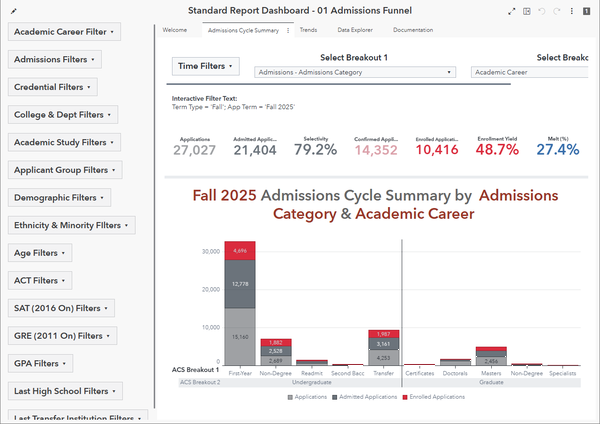Click the Non-Degree enrolled segment 1,882

coord(276,342)
